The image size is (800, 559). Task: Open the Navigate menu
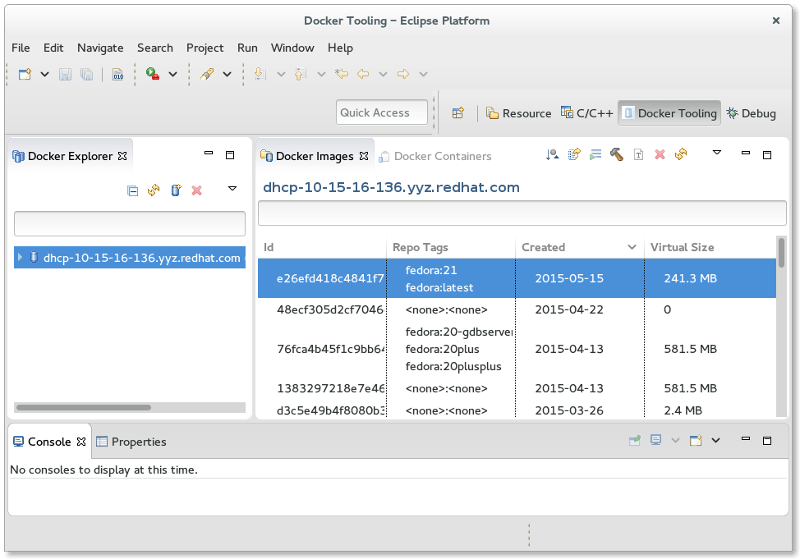[100, 48]
